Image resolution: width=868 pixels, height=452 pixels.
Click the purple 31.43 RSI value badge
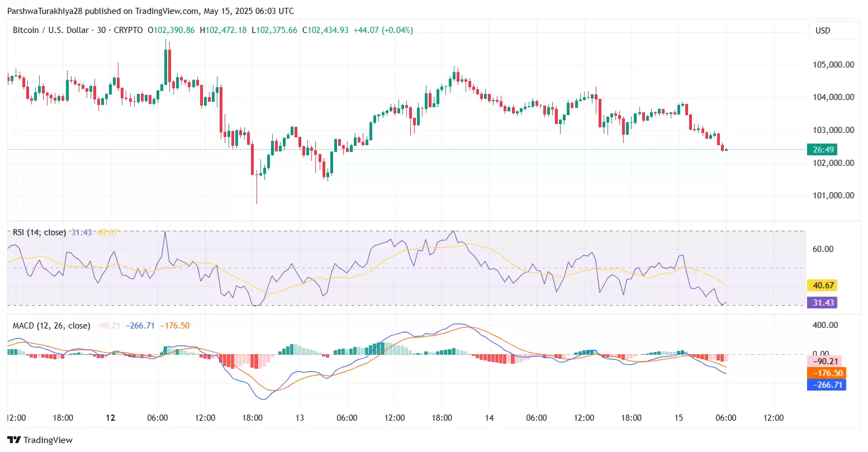pyautogui.click(x=822, y=302)
